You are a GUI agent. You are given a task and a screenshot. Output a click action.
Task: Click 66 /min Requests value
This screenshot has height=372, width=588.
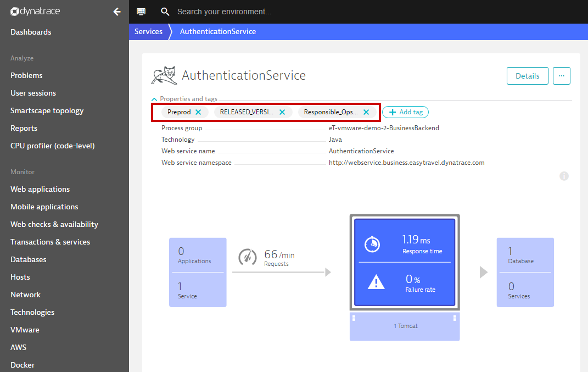(279, 258)
